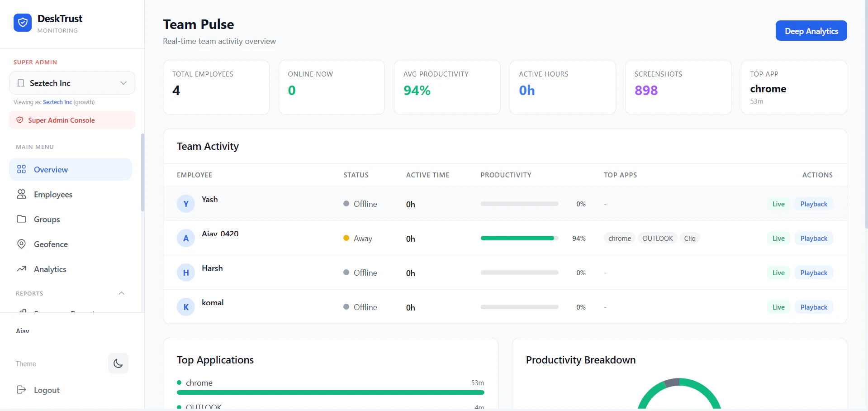Click the ACTIVE TIME column header
The image size is (868, 411).
tap(428, 175)
